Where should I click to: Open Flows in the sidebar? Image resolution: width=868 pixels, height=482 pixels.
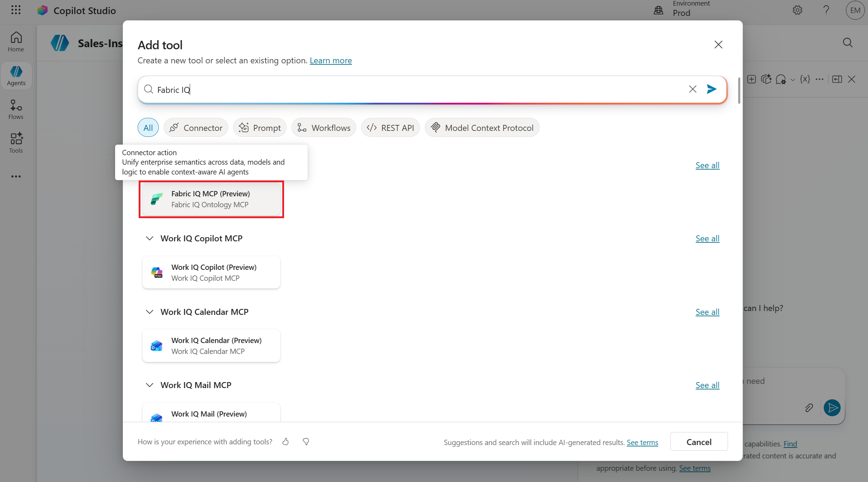click(x=16, y=109)
